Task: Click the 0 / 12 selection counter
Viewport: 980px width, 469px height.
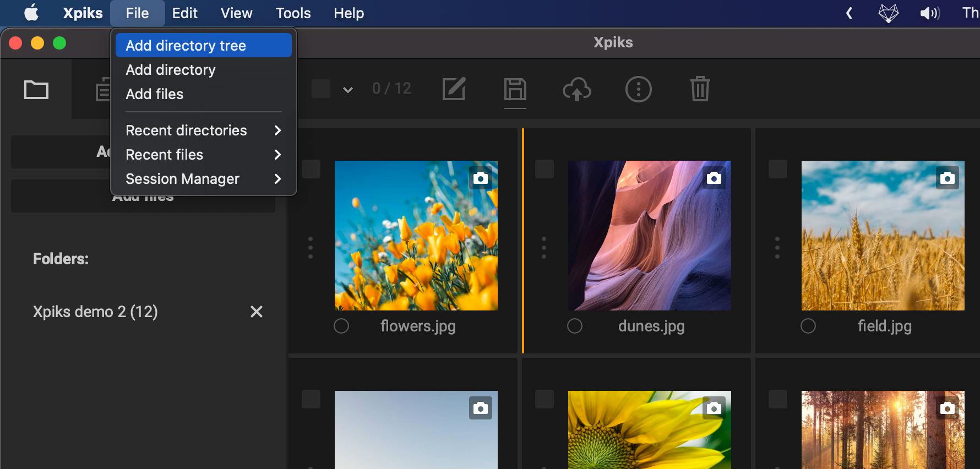Action: point(391,89)
